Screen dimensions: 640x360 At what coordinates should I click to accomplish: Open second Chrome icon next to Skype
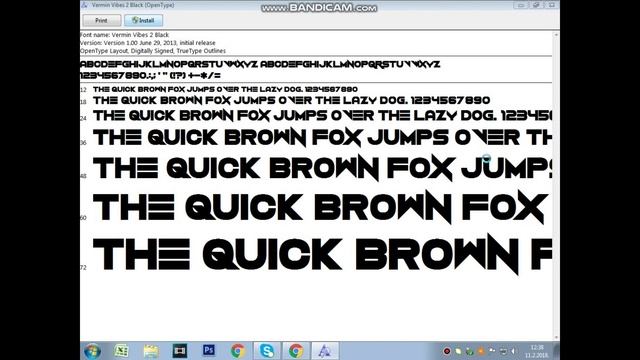[296, 351]
